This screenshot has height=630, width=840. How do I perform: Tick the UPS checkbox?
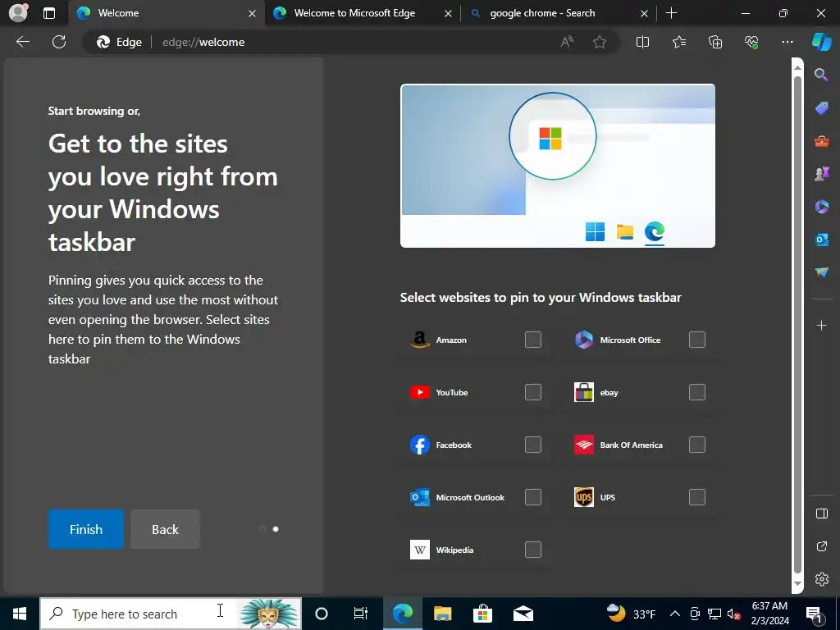point(697,497)
